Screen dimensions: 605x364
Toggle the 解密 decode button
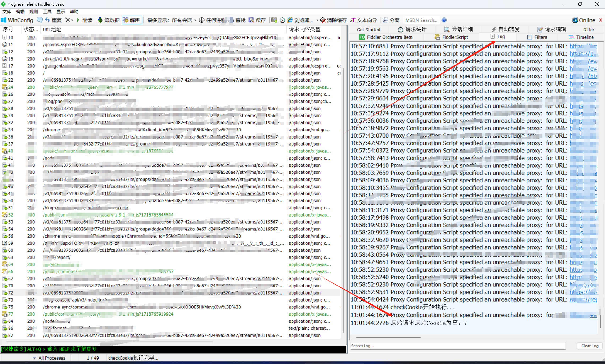pos(132,20)
